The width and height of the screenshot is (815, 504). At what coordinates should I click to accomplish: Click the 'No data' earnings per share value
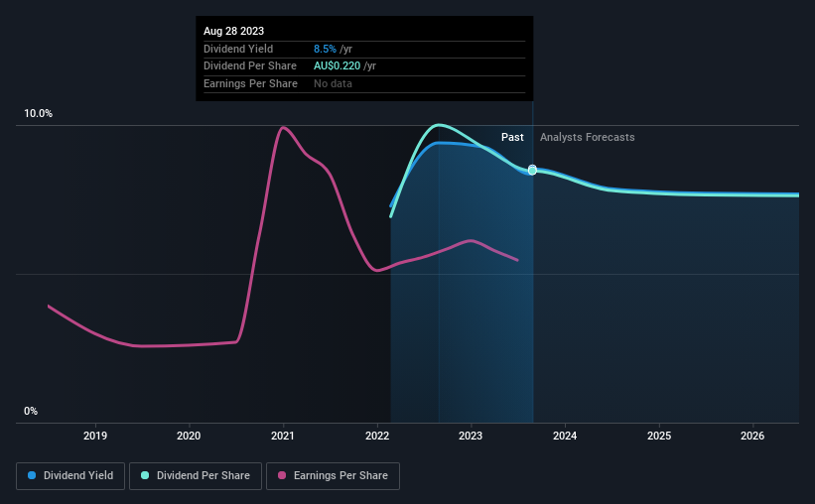(333, 83)
